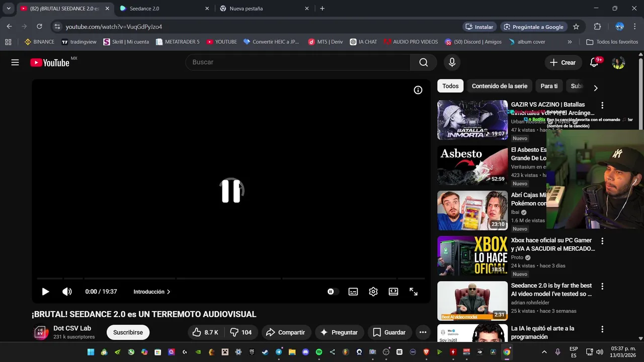Select the Para ti chip
The width and height of the screenshot is (644, 362).
[549, 86]
